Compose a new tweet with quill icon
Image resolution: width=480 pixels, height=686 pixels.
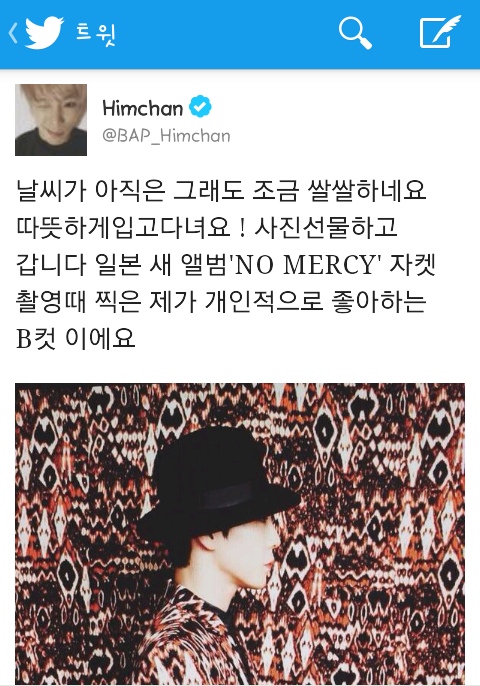[x=440, y=32]
